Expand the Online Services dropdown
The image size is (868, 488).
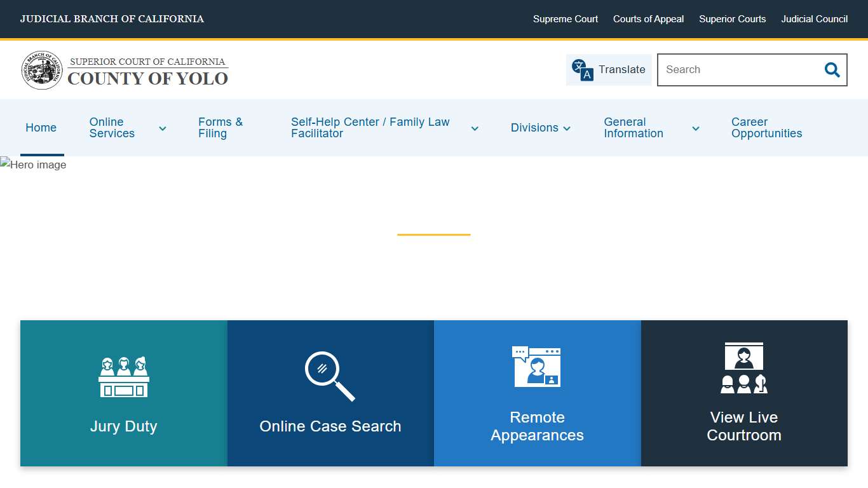(163, 128)
